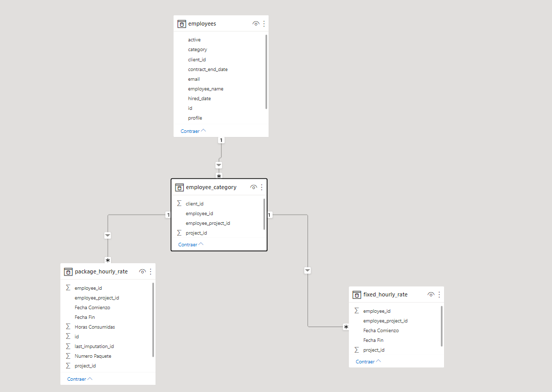Click the fixed_hourly_rate table scrollbar
Viewport: 552px width, 392px height.
click(441, 326)
